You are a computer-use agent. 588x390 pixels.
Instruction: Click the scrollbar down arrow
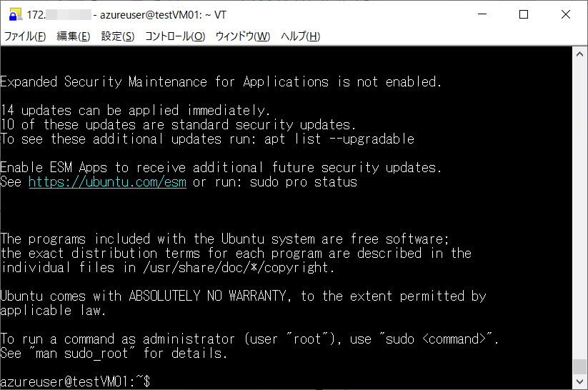tap(580, 382)
